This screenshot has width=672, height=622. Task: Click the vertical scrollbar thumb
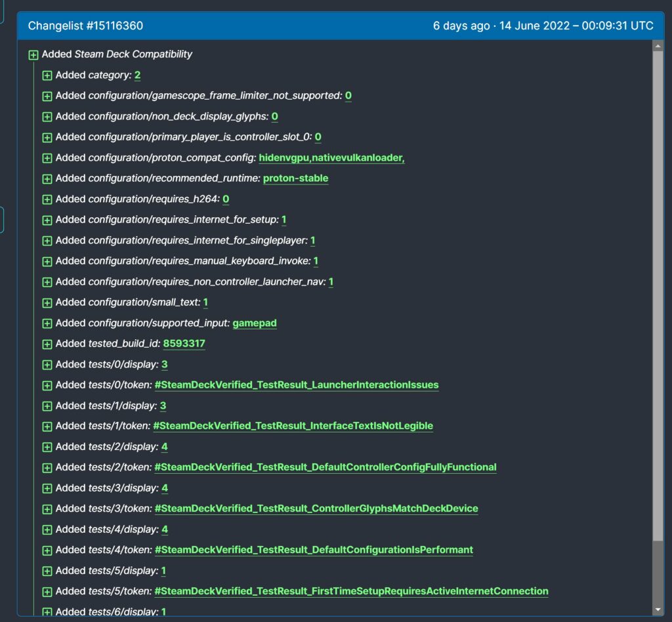point(658,295)
